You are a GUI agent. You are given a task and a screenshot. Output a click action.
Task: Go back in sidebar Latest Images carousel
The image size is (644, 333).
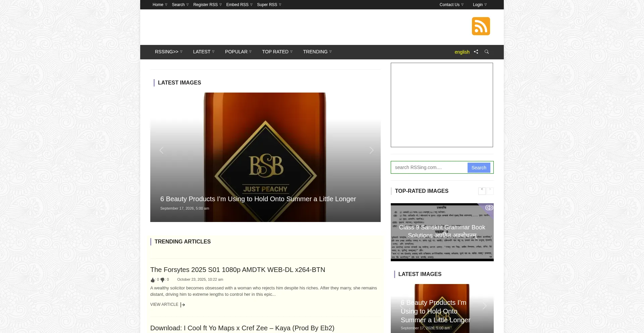tap(401, 306)
